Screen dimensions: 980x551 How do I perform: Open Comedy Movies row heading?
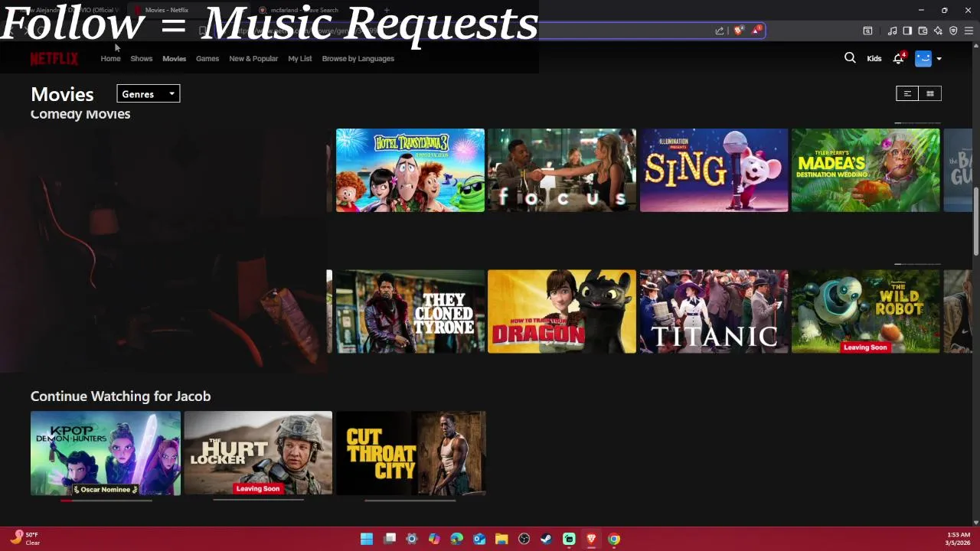80,114
